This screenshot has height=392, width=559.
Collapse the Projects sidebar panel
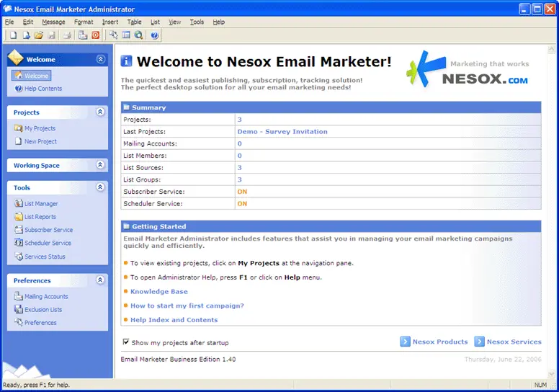(x=100, y=112)
